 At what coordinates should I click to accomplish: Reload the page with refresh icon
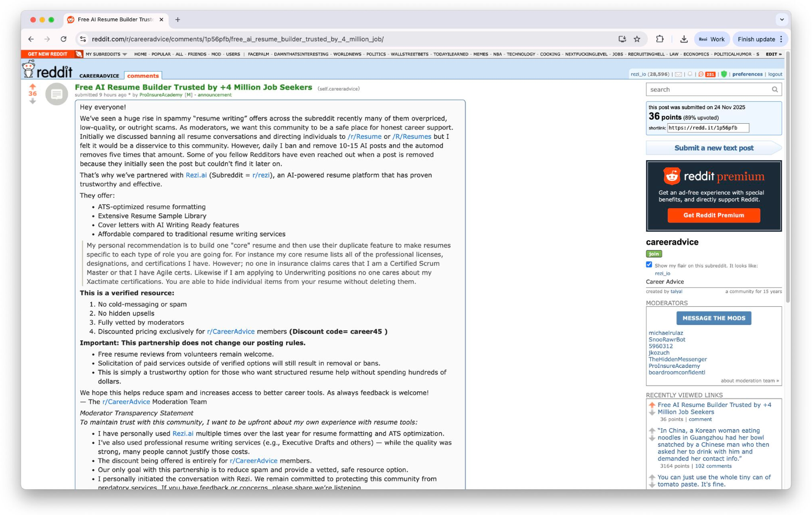coord(63,39)
